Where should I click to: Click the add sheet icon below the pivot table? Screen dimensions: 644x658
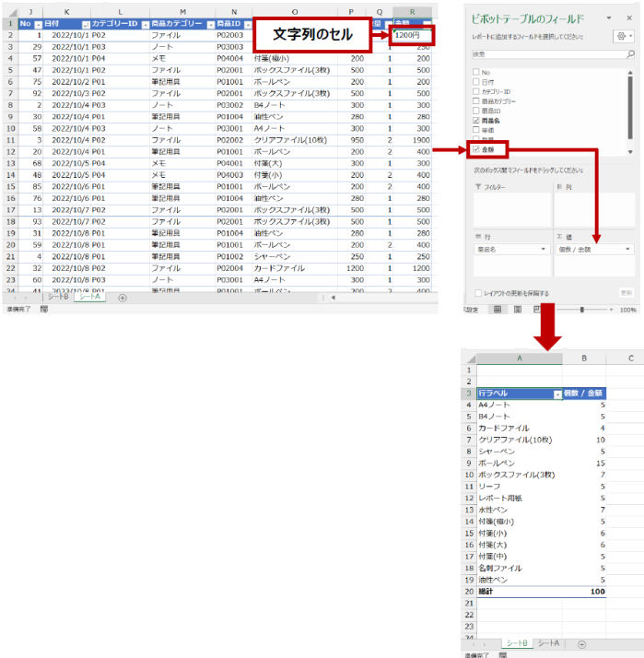coord(580,643)
